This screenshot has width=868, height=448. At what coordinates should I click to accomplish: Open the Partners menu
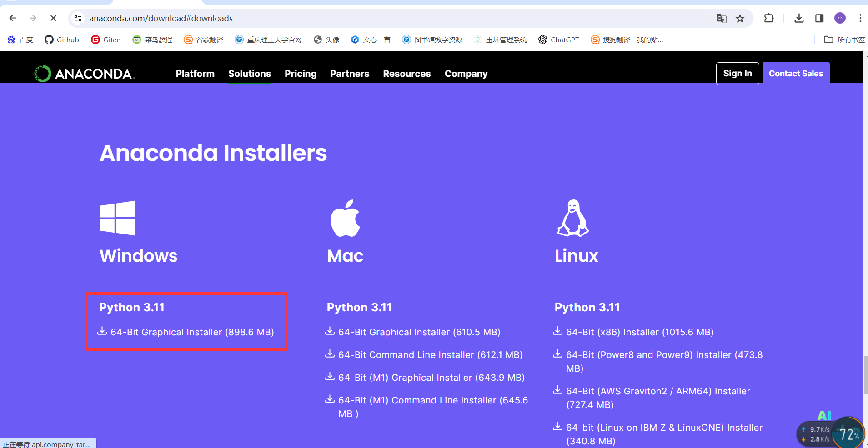point(350,74)
